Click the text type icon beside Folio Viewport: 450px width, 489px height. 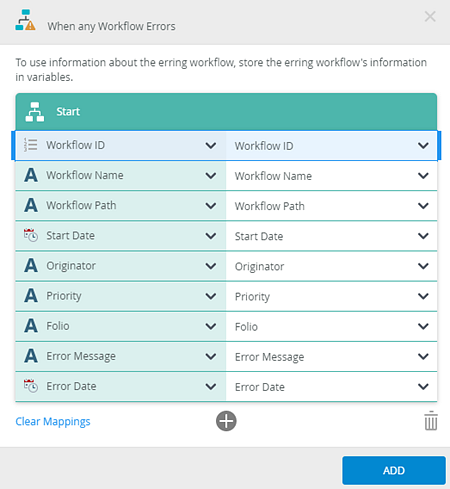(x=31, y=326)
